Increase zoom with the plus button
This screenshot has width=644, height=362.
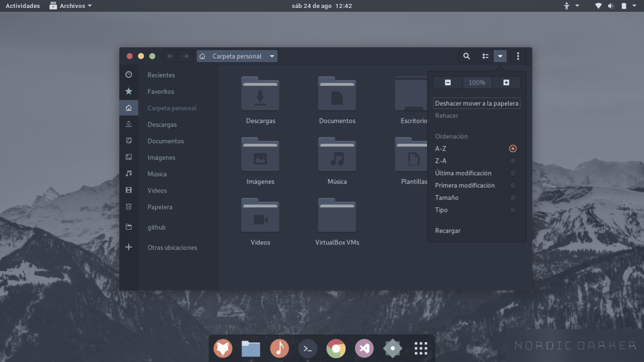pyautogui.click(x=506, y=82)
